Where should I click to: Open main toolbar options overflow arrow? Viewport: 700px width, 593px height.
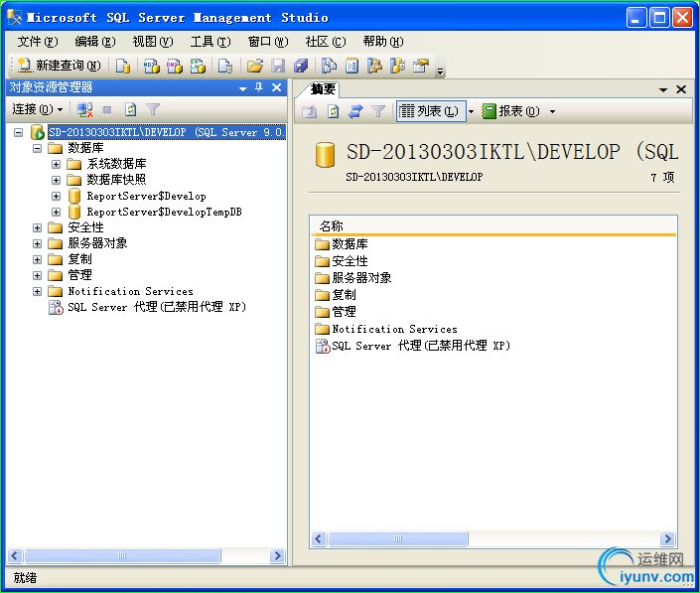441,72
